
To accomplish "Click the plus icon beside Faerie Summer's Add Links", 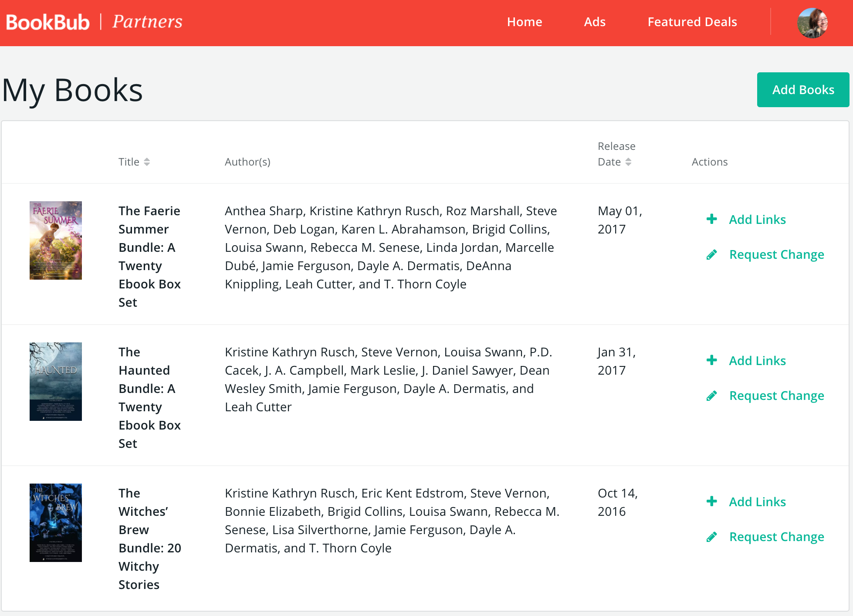I will [711, 219].
